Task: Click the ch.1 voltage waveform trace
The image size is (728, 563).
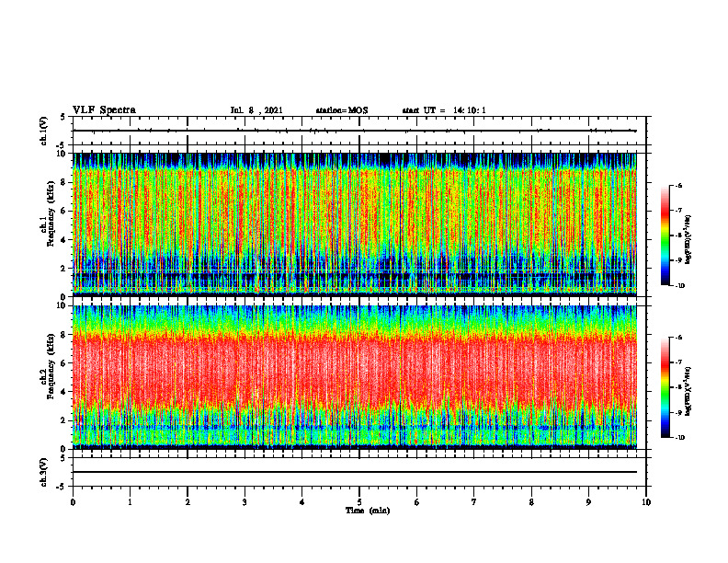Action: click(354, 131)
